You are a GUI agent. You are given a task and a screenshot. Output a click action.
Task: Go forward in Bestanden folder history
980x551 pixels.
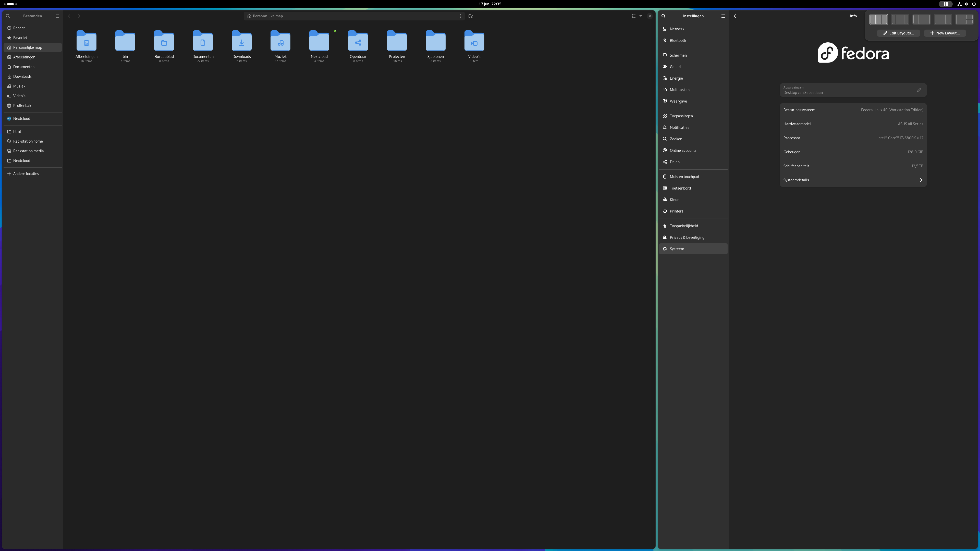(x=79, y=16)
